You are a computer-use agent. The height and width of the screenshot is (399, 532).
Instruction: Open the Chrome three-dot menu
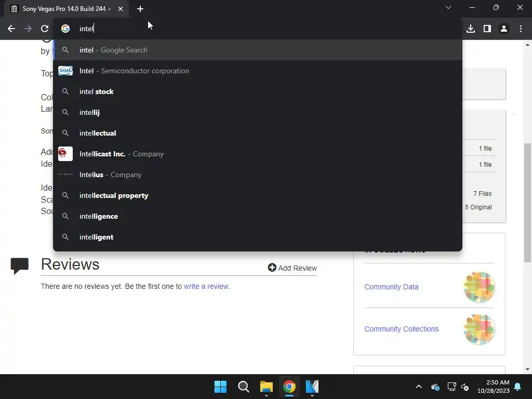[x=521, y=29]
